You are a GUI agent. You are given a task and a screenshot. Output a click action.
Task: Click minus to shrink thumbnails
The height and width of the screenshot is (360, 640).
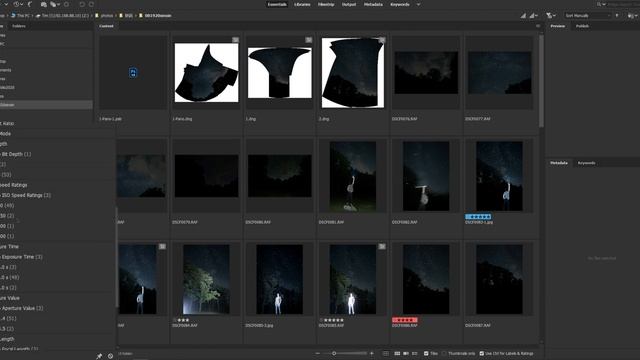[x=318, y=353]
